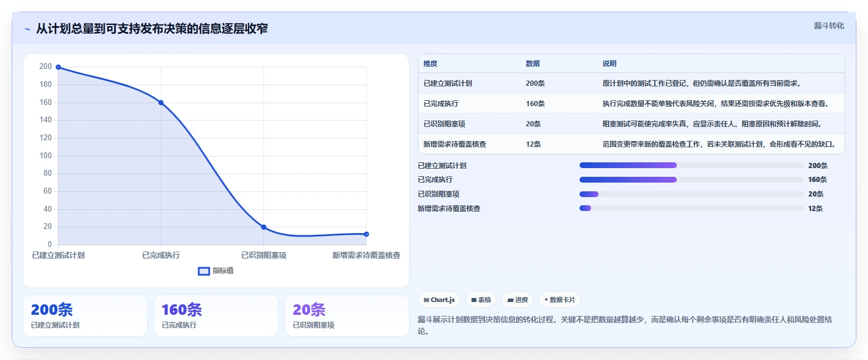This screenshot has height=360, width=868.
Task: Click the 160条 cell in the table
Action: click(x=535, y=104)
